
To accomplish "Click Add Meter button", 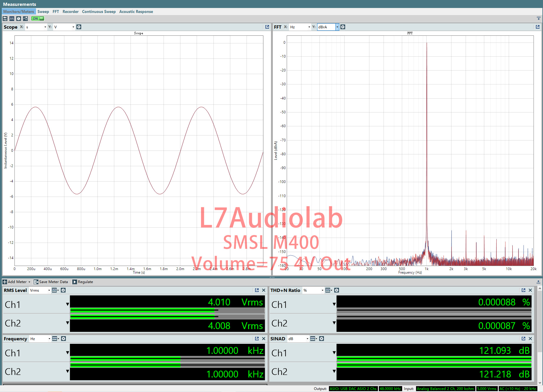I will [17, 282].
